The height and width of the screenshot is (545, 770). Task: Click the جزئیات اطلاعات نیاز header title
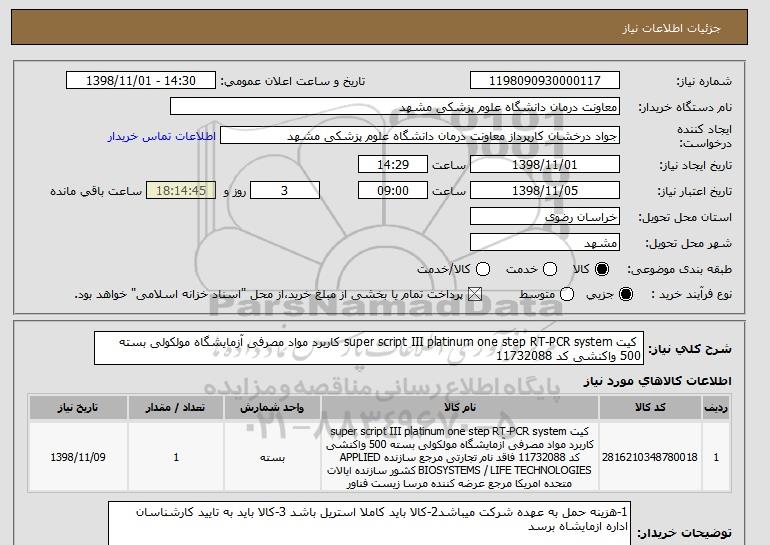click(x=671, y=28)
